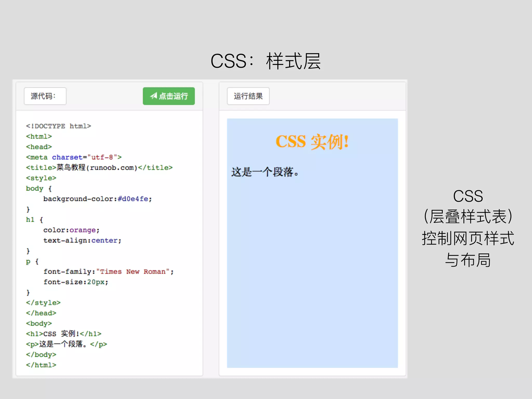Click the orange CSS 实例! heading in result

pyautogui.click(x=312, y=142)
